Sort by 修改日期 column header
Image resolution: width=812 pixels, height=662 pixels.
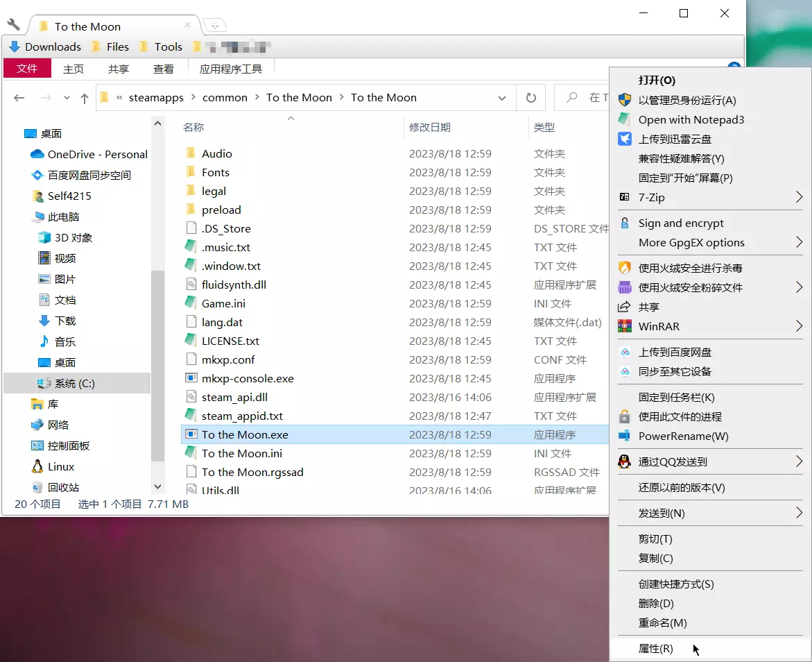(x=429, y=127)
